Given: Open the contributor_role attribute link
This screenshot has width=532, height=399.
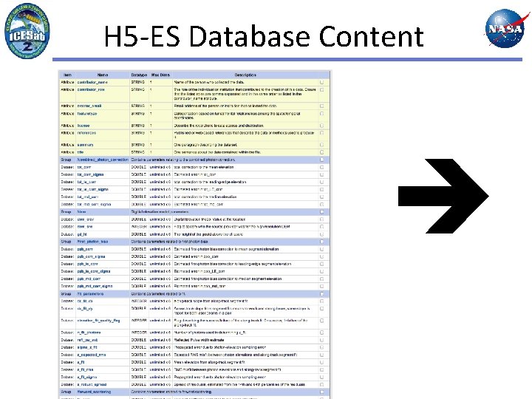Looking at the screenshot, I should [x=91, y=90].
